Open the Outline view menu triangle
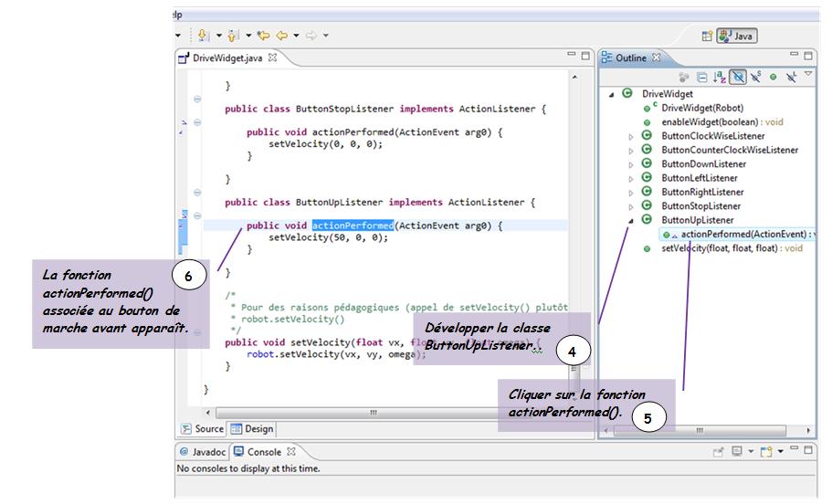 pyautogui.click(x=807, y=75)
